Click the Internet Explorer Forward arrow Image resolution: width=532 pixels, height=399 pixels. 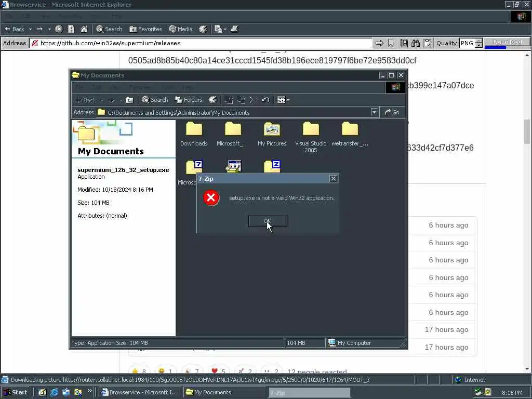point(39,29)
